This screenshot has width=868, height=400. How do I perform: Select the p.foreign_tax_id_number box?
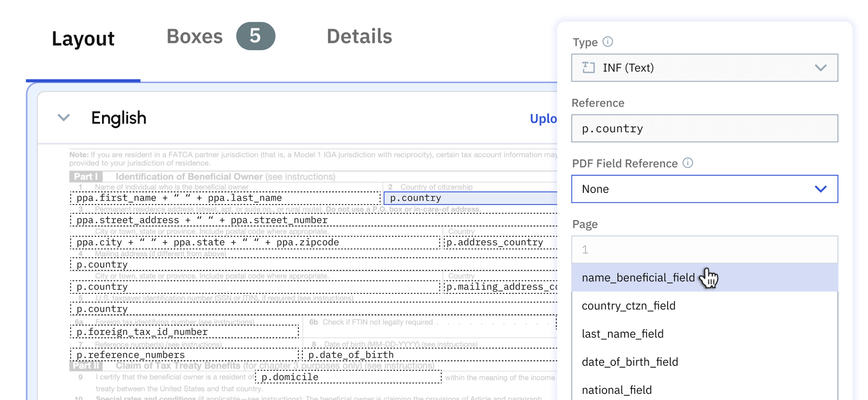[x=184, y=332]
